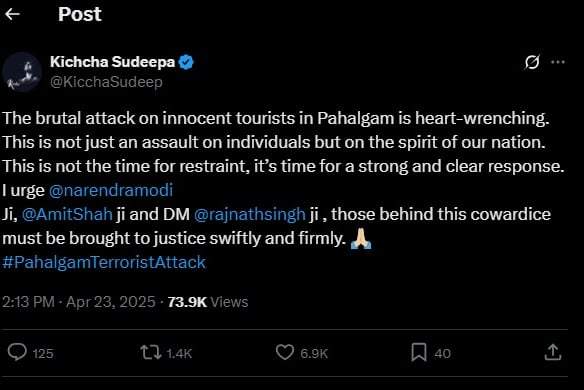The width and height of the screenshot is (584, 390).
Task: Click the blue verified badge next to Kichcha Sudeepa
Action: click(186, 62)
